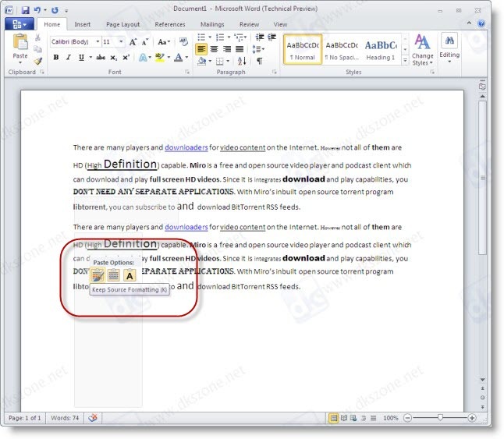The height and width of the screenshot is (439, 504).
Task: Click the Sort icon in Paragraph group
Action: pyautogui.click(x=242, y=61)
